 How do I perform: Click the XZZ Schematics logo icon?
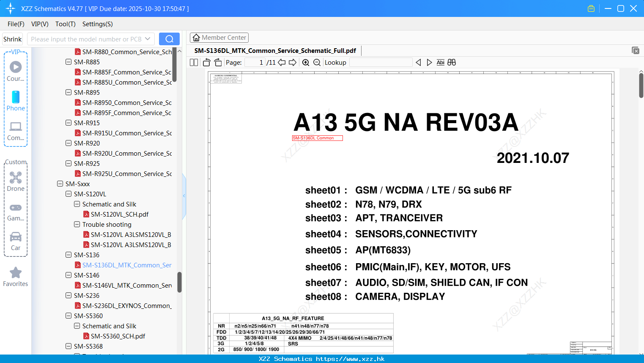click(x=11, y=8)
